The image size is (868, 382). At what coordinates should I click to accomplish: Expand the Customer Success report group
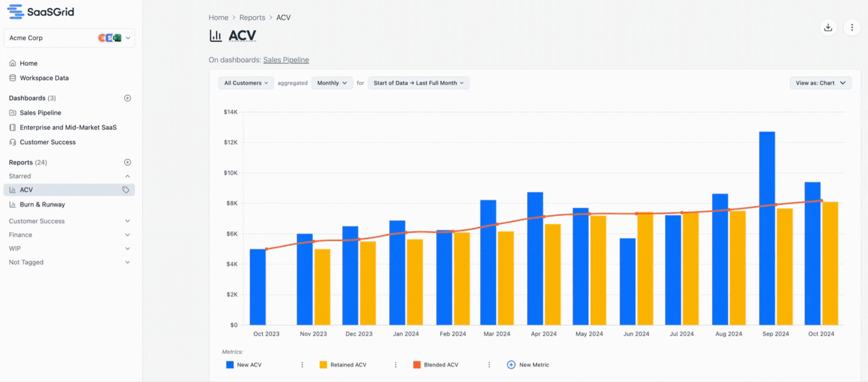(x=127, y=221)
